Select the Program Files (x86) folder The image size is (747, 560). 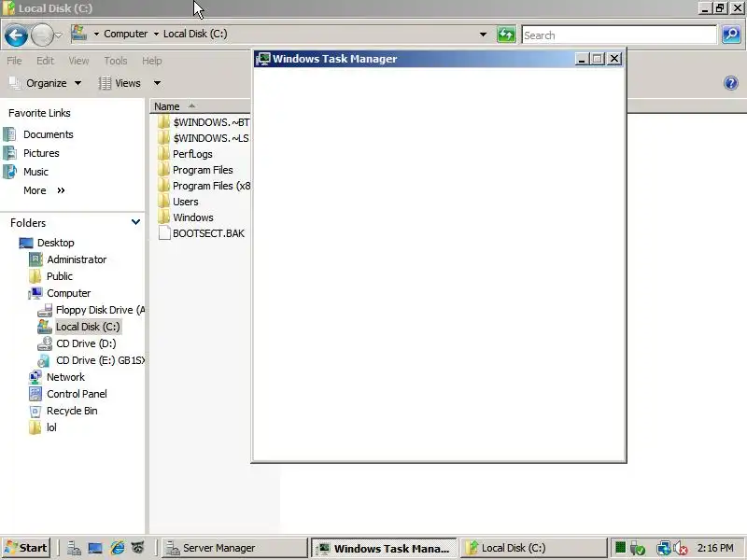point(212,186)
